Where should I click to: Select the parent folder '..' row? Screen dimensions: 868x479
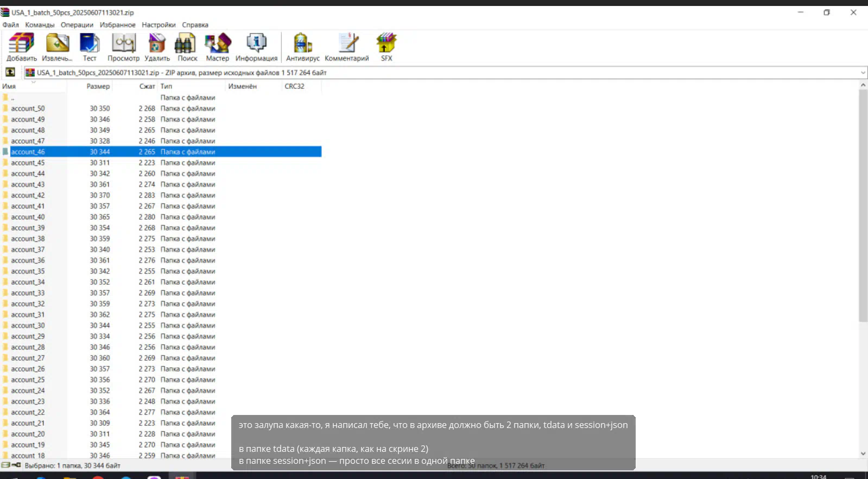coord(161,98)
